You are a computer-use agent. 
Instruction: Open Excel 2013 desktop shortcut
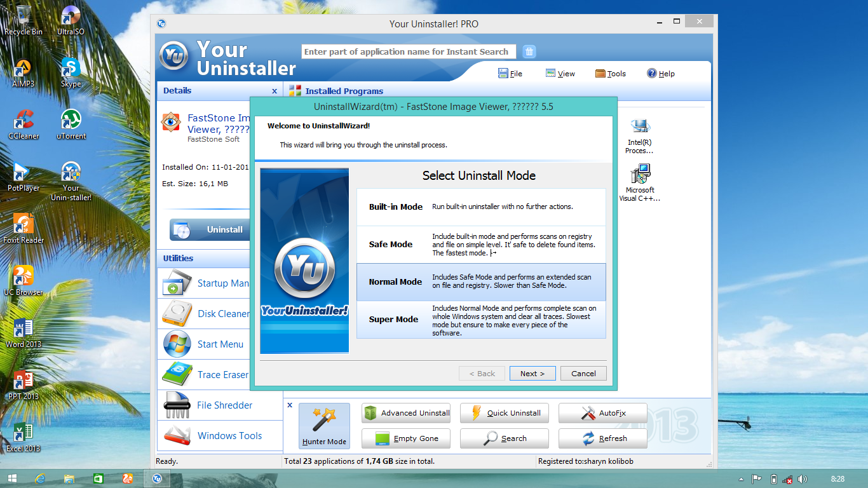[x=24, y=437]
